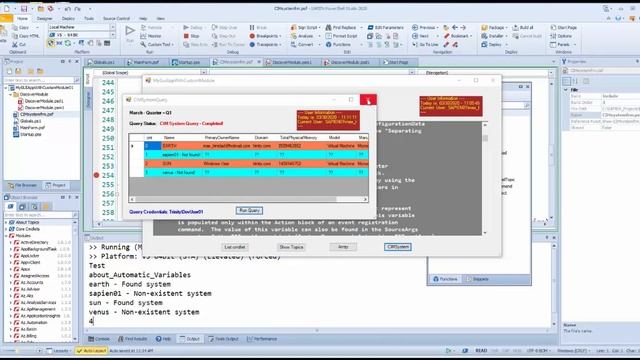Click Edit Parameters in the ribbon
Image resolution: width=640 pixels, height=360 pixels.
pos(385,27)
